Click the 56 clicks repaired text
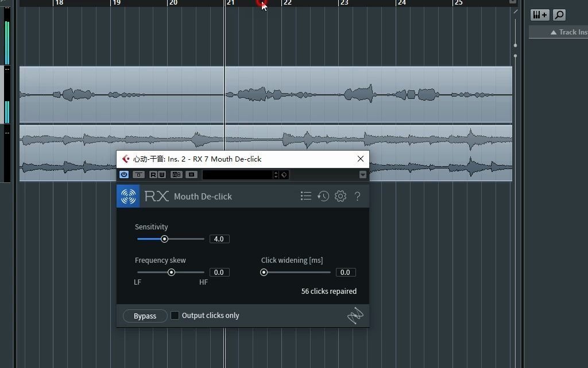This screenshot has width=588, height=368. 329,291
